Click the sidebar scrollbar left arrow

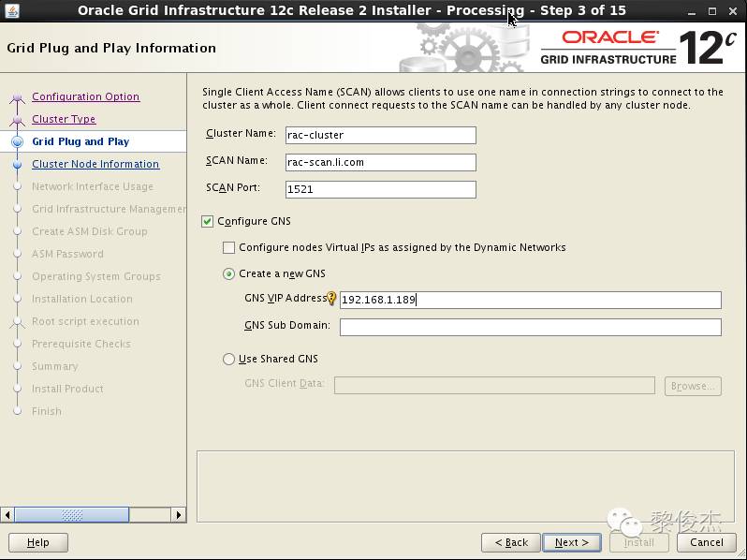click(x=7, y=515)
